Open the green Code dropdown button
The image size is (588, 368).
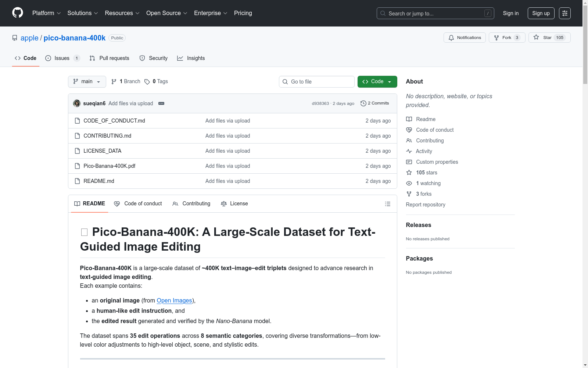click(x=377, y=82)
